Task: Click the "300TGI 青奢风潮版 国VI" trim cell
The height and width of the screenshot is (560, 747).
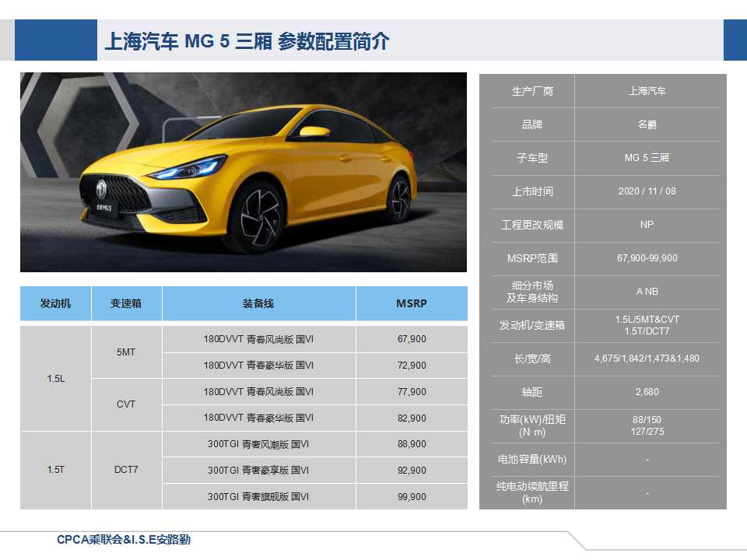Action: pyautogui.click(x=258, y=444)
